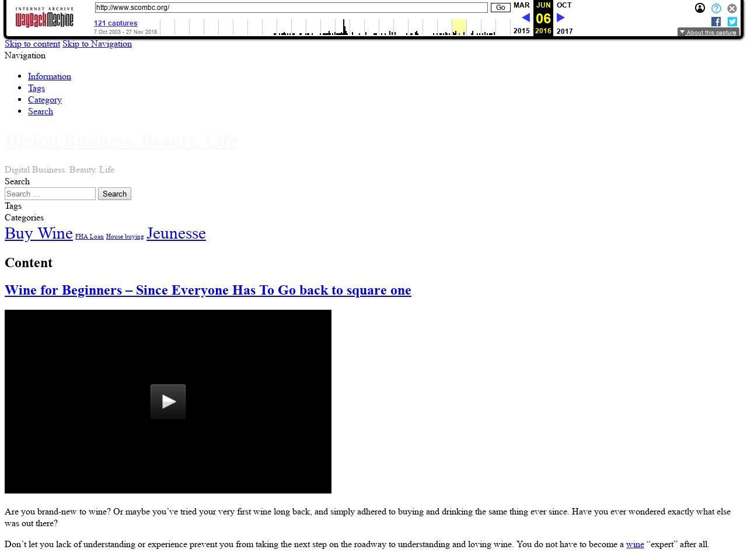
Task: Close the Wayback toolbar
Action: coord(732,8)
